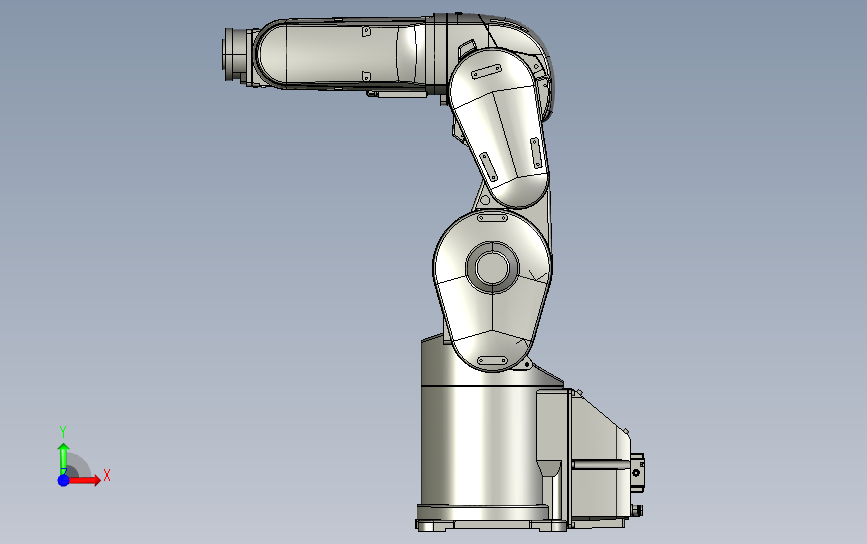Viewport: 867px width, 544px height.
Task: Select the circular shoulder joint hub
Action: pos(492,268)
